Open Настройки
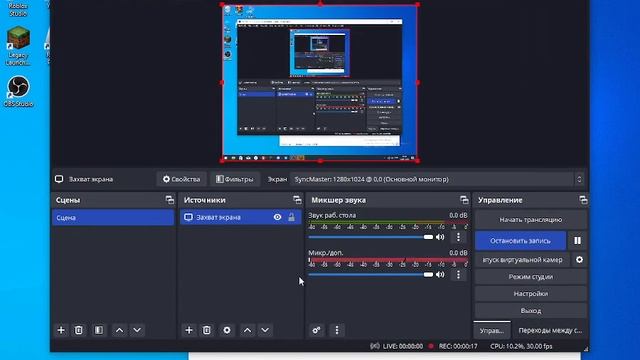 pos(531,293)
